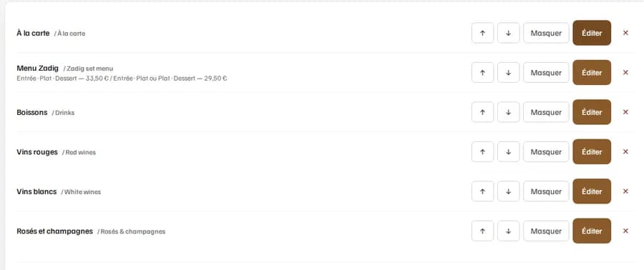
Task: Remove the Menu Zadig section
Action: [x=625, y=73]
